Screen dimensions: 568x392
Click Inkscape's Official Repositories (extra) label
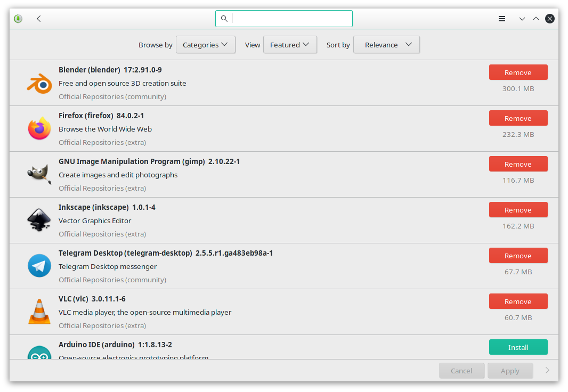[x=102, y=234]
